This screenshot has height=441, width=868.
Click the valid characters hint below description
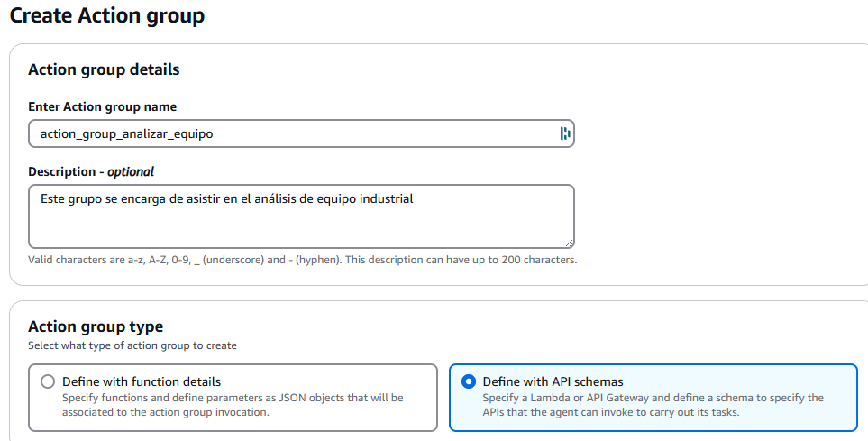302,260
